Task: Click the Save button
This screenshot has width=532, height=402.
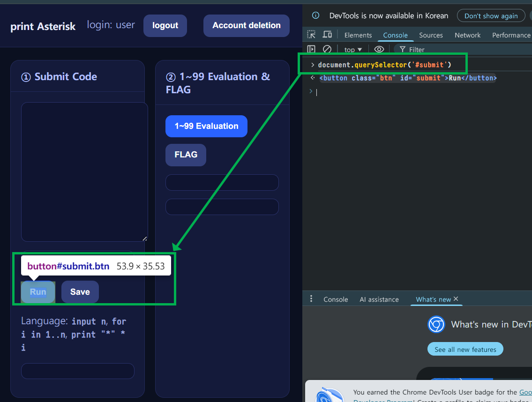Action: coord(80,292)
